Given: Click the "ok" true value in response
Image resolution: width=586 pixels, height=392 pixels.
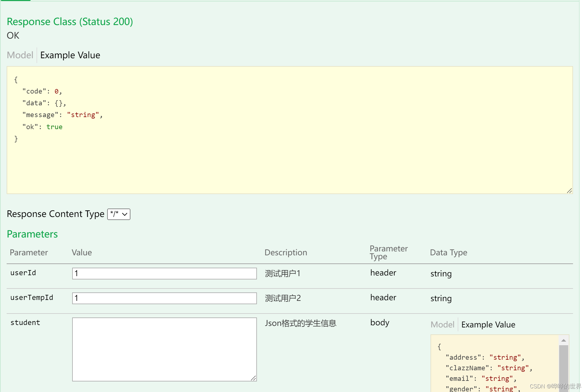Looking at the screenshot, I should (x=54, y=127).
